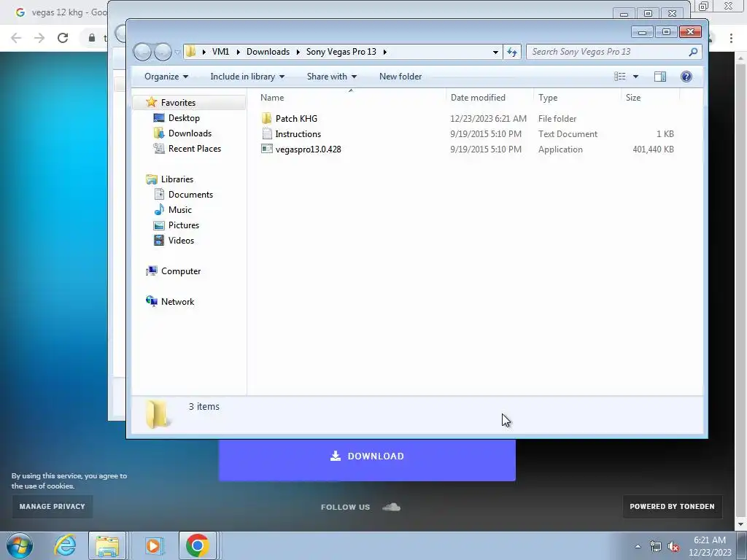Open Explorer help question mark icon
The image size is (747, 560).
[686, 77]
